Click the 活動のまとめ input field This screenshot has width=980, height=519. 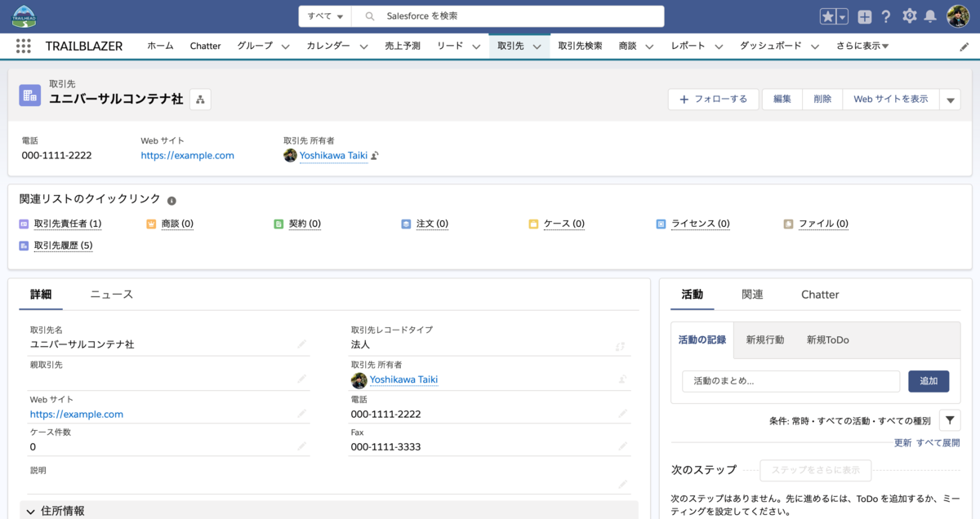[x=791, y=381]
